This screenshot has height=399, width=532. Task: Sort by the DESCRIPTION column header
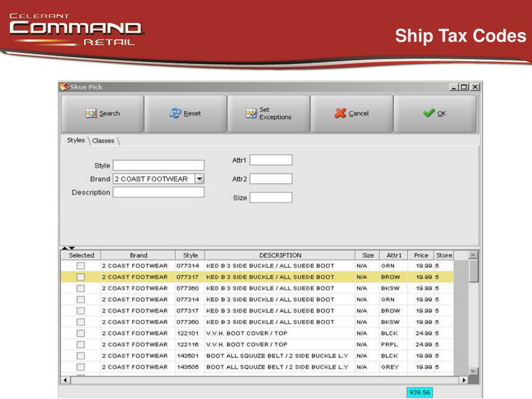tap(280, 255)
